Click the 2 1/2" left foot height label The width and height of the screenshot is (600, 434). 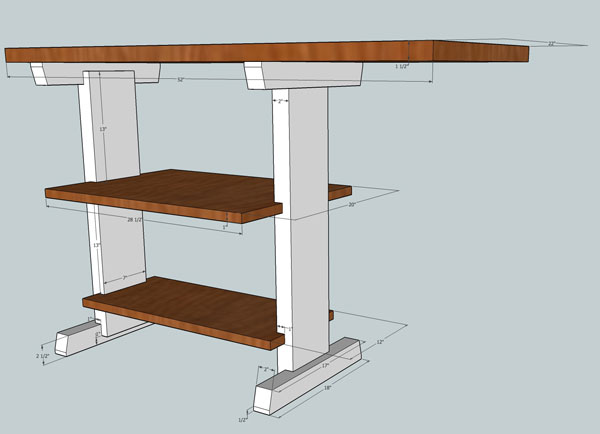pos(41,355)
